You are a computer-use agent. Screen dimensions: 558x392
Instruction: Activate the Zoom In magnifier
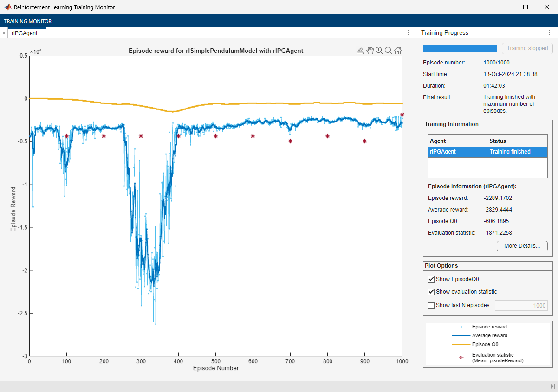379,51
